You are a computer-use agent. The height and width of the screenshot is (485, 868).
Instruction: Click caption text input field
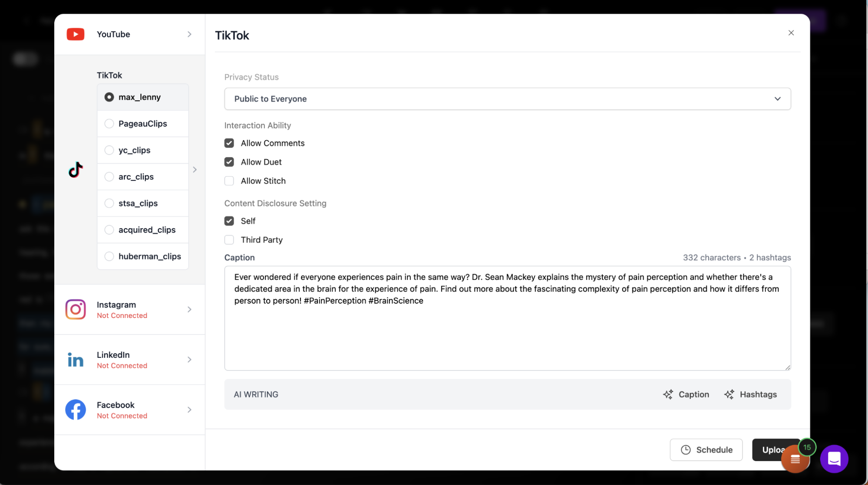(x=507, y=318)
